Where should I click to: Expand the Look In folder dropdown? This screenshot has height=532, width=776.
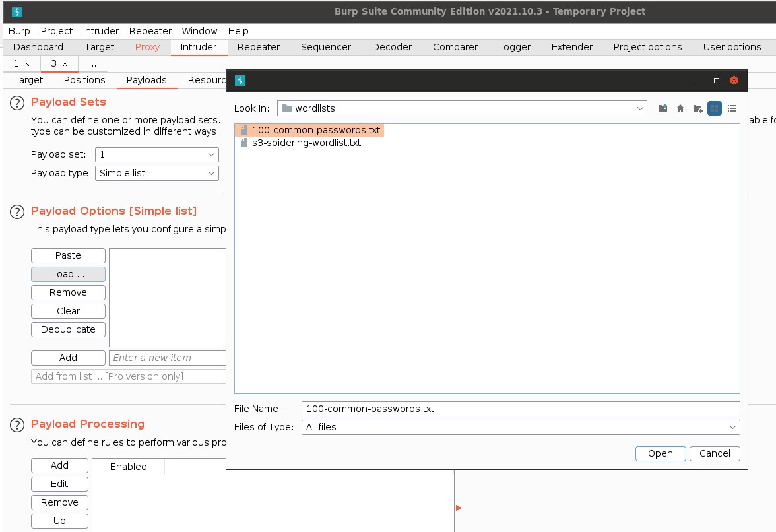(x=640, y=108)
